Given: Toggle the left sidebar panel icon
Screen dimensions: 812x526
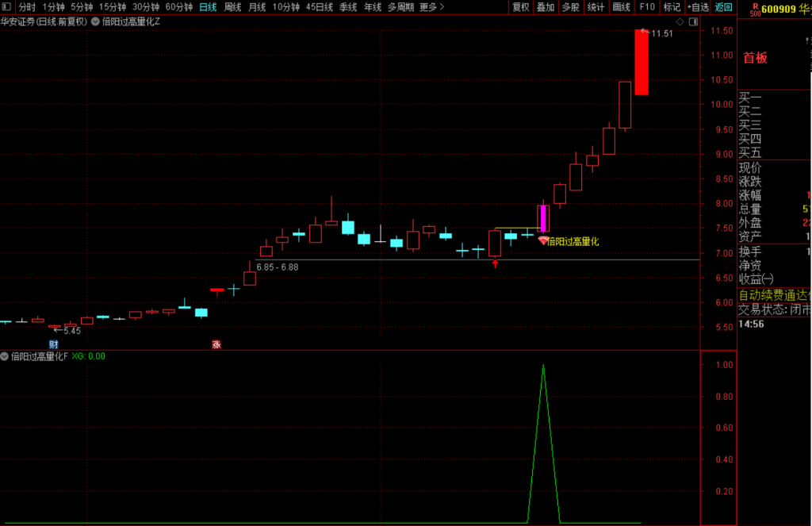Looking at the screenshot, I should point(6,6).
